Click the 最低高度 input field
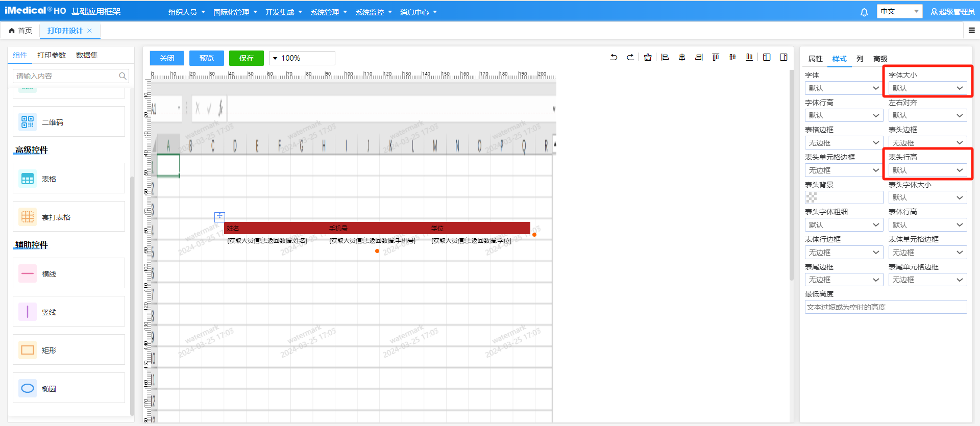980x426 pixels. pyautogui.click(x=886, y=307)
